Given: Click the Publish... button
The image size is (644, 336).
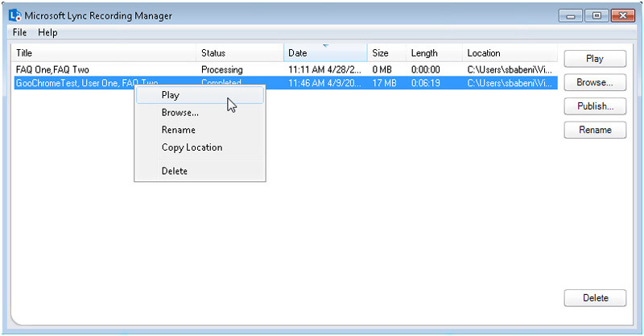Looking at the screenshot, I should pos(595,106).
